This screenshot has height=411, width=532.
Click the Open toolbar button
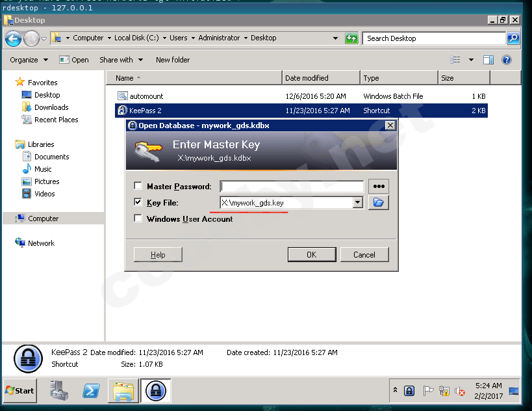74,60
